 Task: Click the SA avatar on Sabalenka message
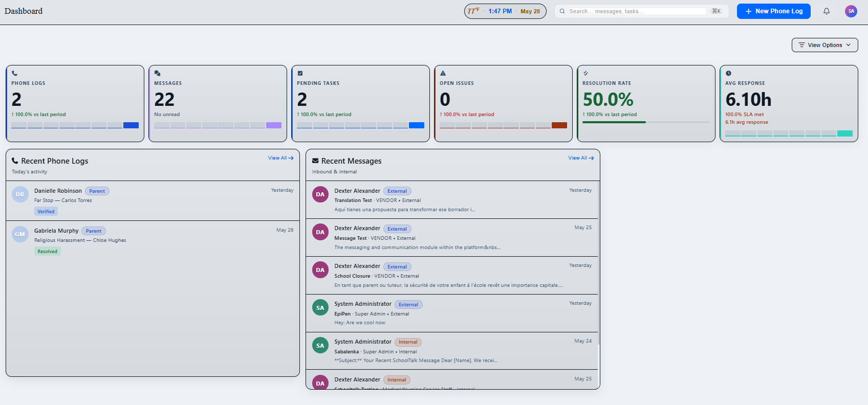click(320, 346)
